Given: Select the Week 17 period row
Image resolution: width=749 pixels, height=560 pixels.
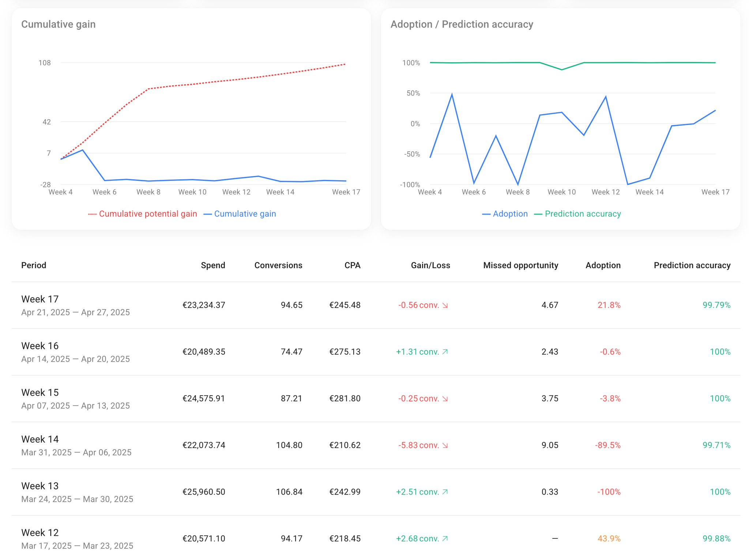Looking at the screenshot, I should (x=40, y=299).
